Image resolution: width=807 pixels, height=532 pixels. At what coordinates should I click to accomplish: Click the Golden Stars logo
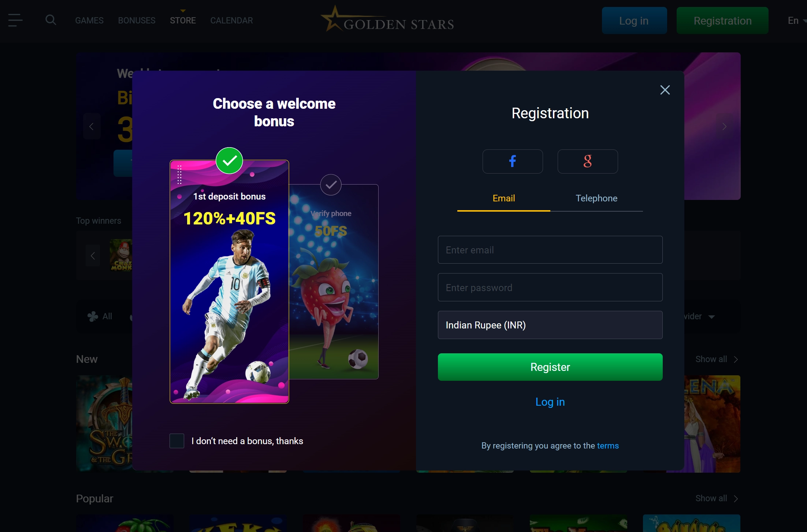click(388, 19)
